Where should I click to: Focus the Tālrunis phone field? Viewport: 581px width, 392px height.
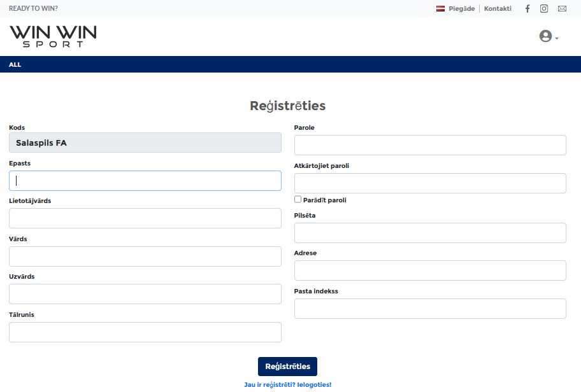[145, 332]
